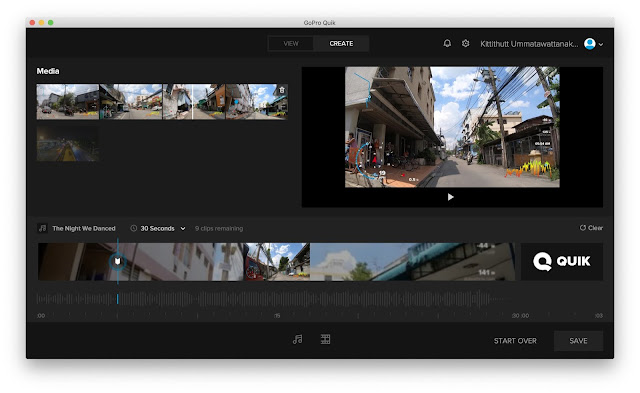
Task: Select the first street media thumbnail
Action: pos(68,102)
